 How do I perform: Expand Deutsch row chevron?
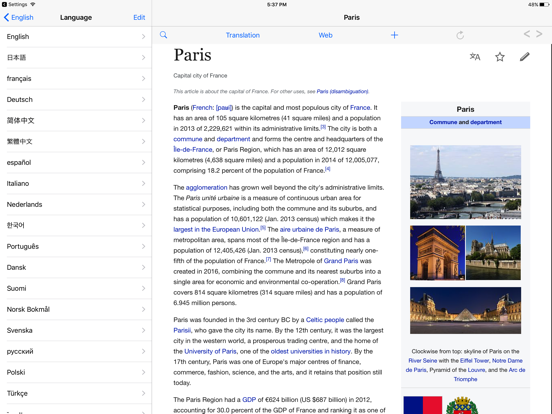pyautogui.click(x=143, y=100)
